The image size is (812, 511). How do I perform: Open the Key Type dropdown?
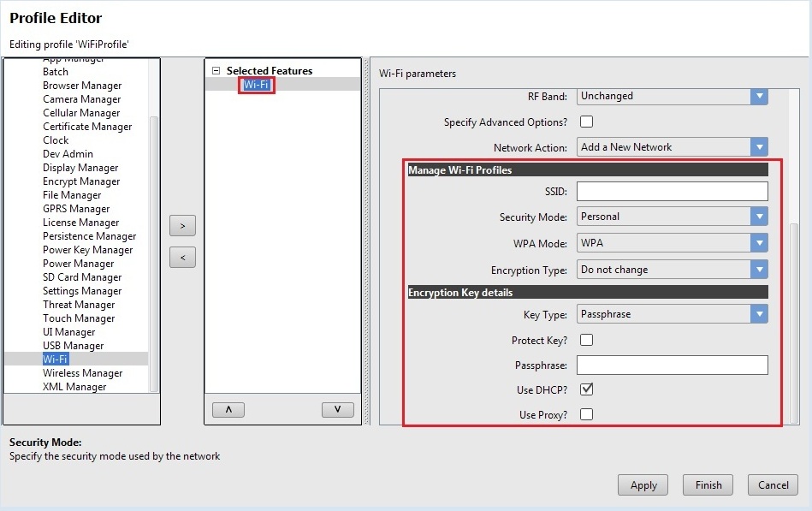758,314
